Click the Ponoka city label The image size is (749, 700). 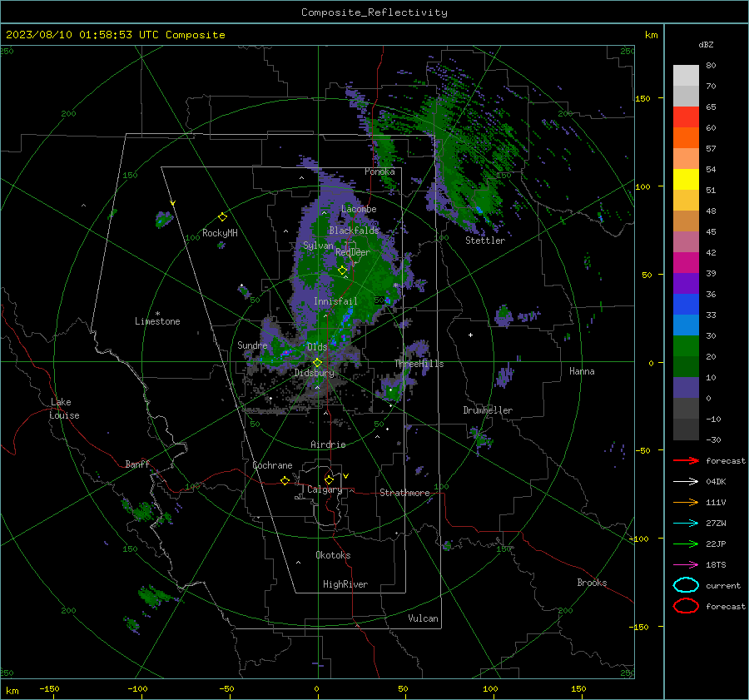tap(379, 171)
